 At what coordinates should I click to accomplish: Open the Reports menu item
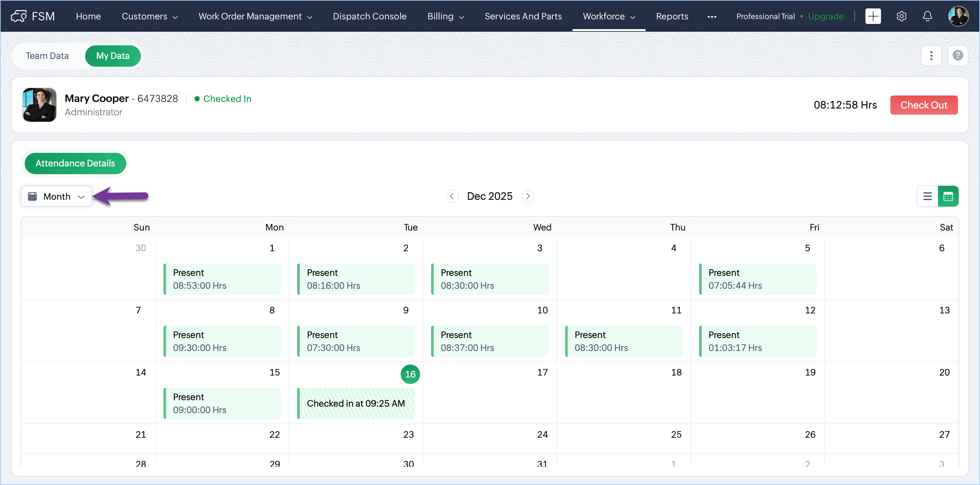click(x=672, y=17)
